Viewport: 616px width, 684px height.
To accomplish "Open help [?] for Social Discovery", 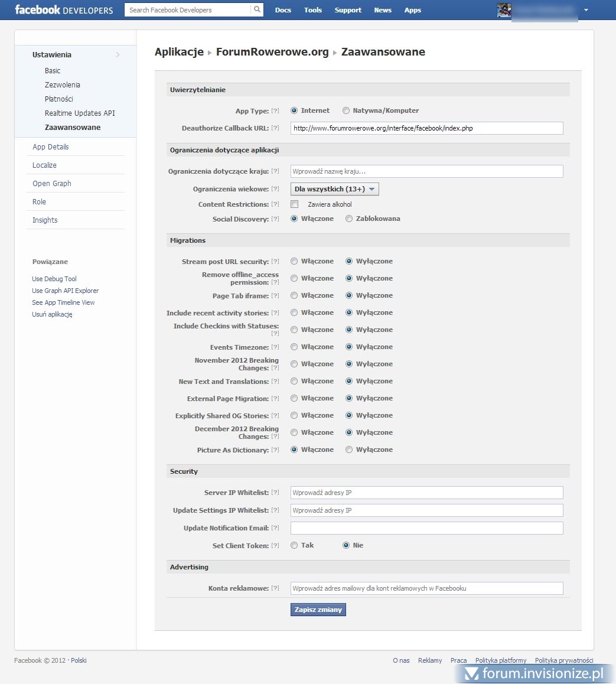I will (x=275, y=220).
